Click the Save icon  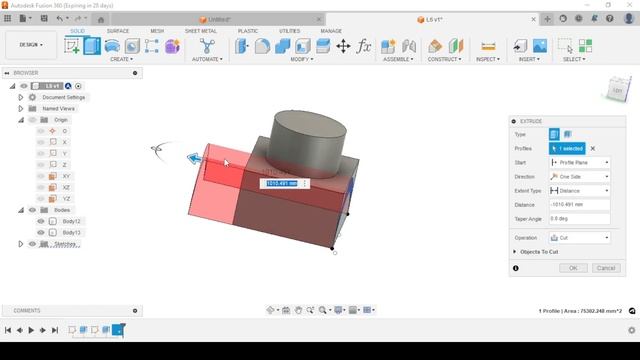coord(44,18)
